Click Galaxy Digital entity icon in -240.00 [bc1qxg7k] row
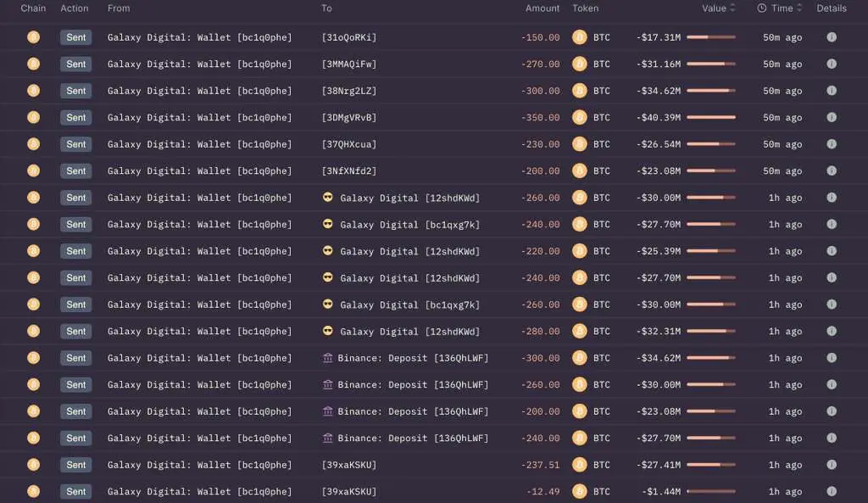 point(328,224)
